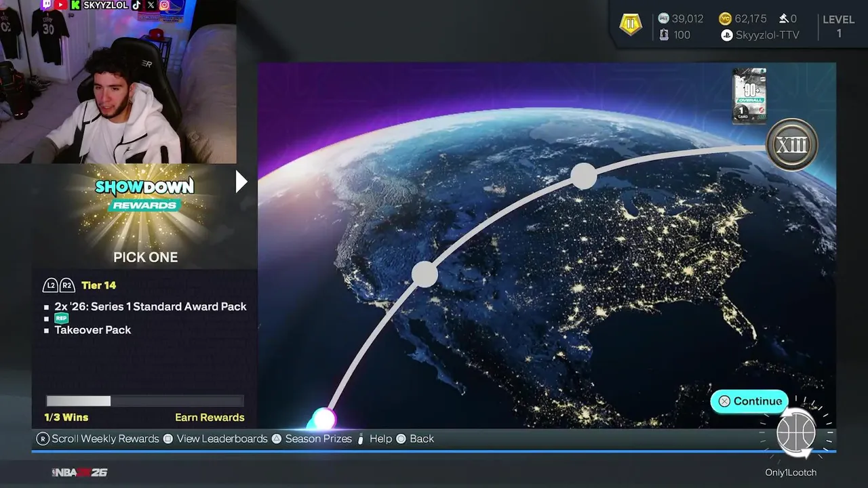Go Back using footer option

(x=421, y=439)
